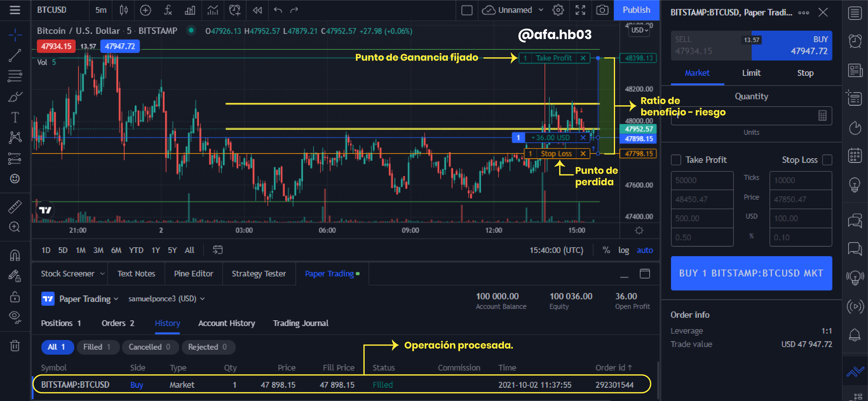The height and width of the screenshot is (401, 868).
Task: Toggle lock all drawing tools
Action: point(15,297)
